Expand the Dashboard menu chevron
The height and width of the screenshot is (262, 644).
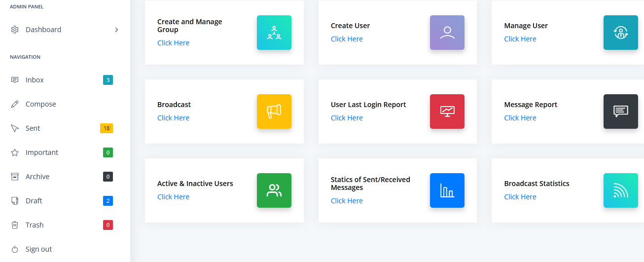click(x=116, y=30)
